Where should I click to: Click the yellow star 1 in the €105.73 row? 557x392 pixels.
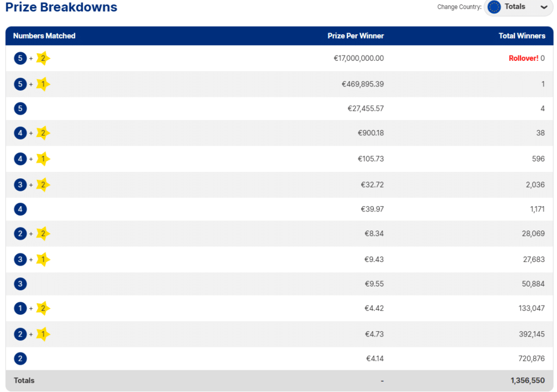pyautogui.click(x=43, y=159)
